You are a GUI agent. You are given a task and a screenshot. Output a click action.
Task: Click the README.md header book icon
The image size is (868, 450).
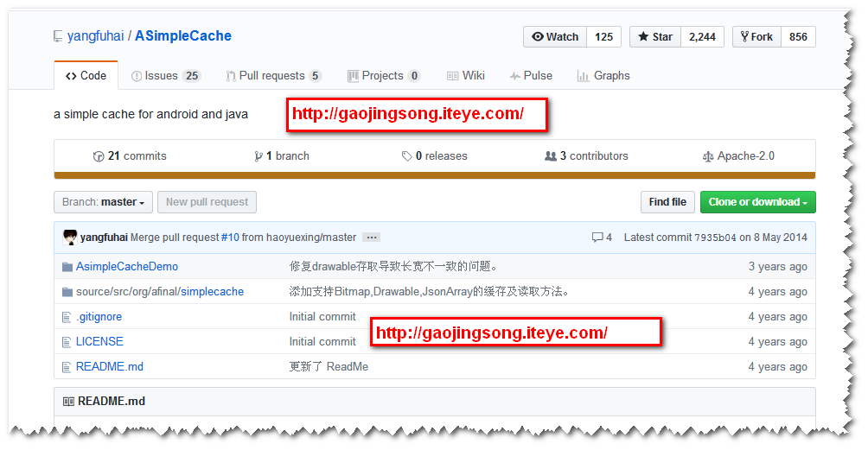(x=68, y=402)
